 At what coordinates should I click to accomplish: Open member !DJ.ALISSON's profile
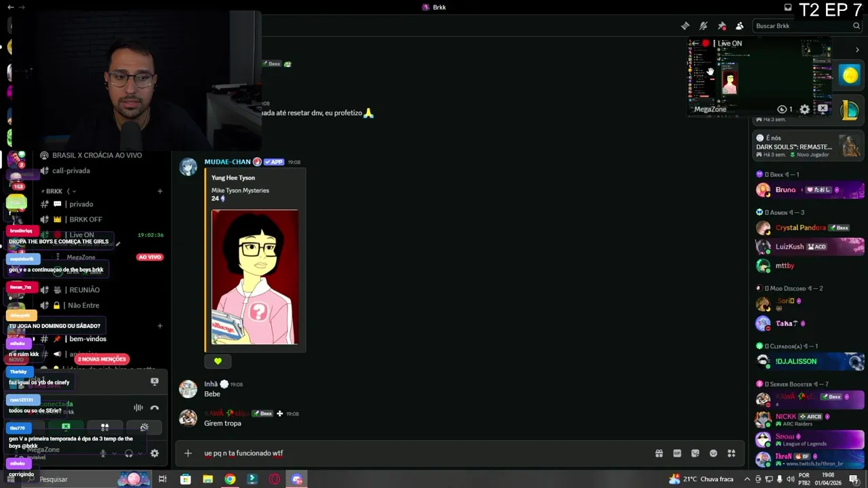809,361
